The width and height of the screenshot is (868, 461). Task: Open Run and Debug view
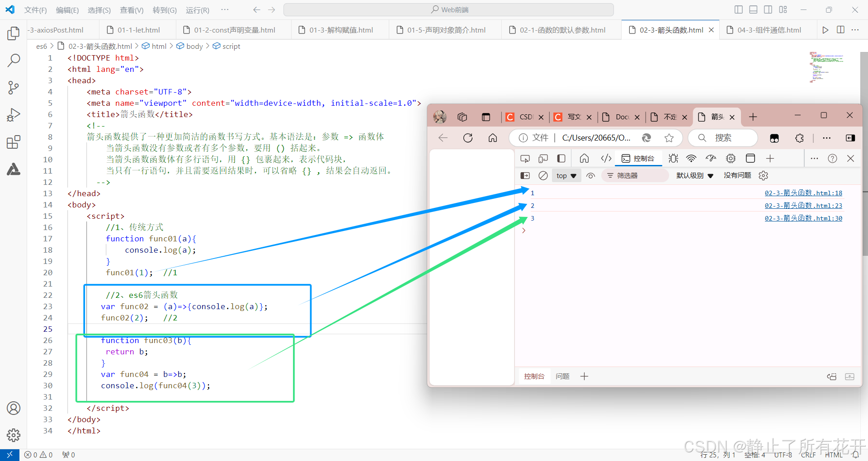pos(14,115)
